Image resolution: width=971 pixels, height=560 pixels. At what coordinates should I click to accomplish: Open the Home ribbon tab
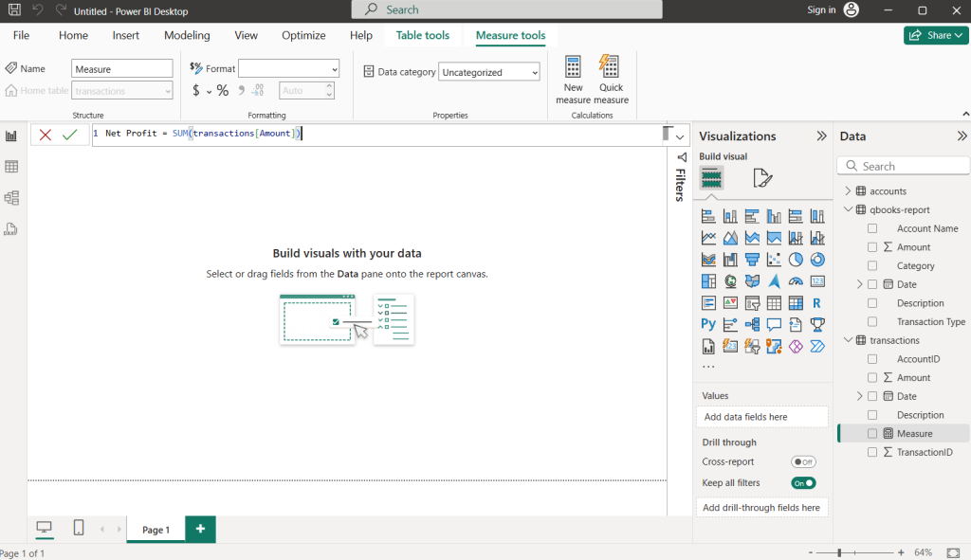(x=73, y=35)
